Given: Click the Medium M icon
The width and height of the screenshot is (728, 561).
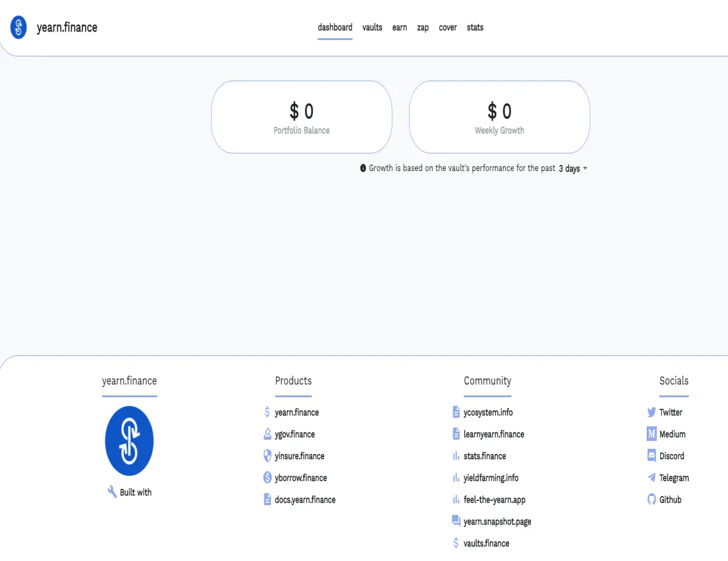Looking at the screenshot, I should pyautogui.click(x=652, y=434).
